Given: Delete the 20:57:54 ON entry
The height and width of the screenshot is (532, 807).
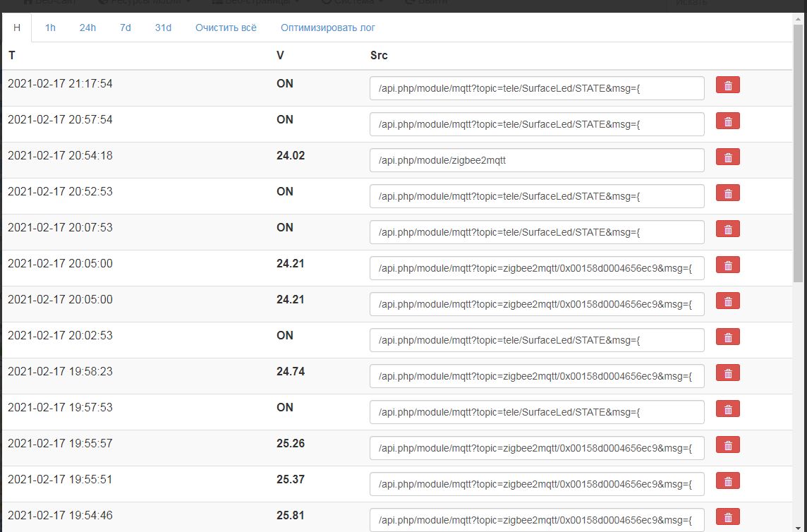Looking at the screenshot, I should tap(727, 121).
